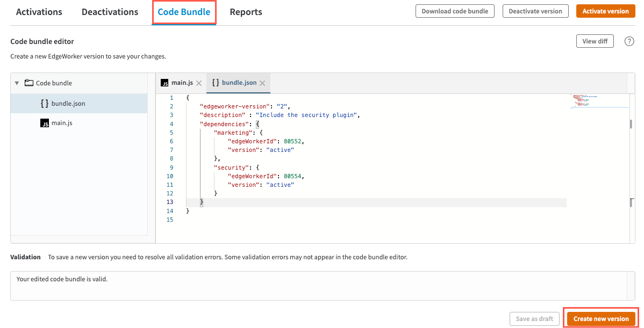The width and height of the screenshot is (644, 328).
Task: Click Download code bundle button
Action: click(454, 11)
